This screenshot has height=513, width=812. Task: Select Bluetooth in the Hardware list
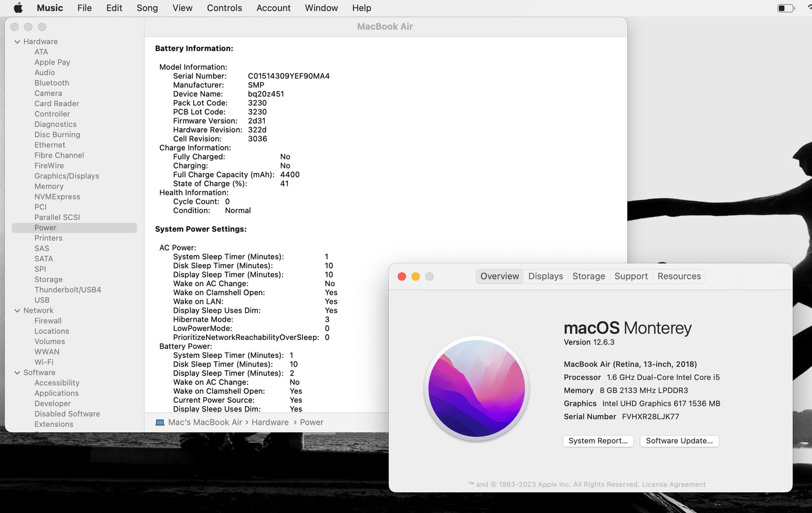click(52, 83)
